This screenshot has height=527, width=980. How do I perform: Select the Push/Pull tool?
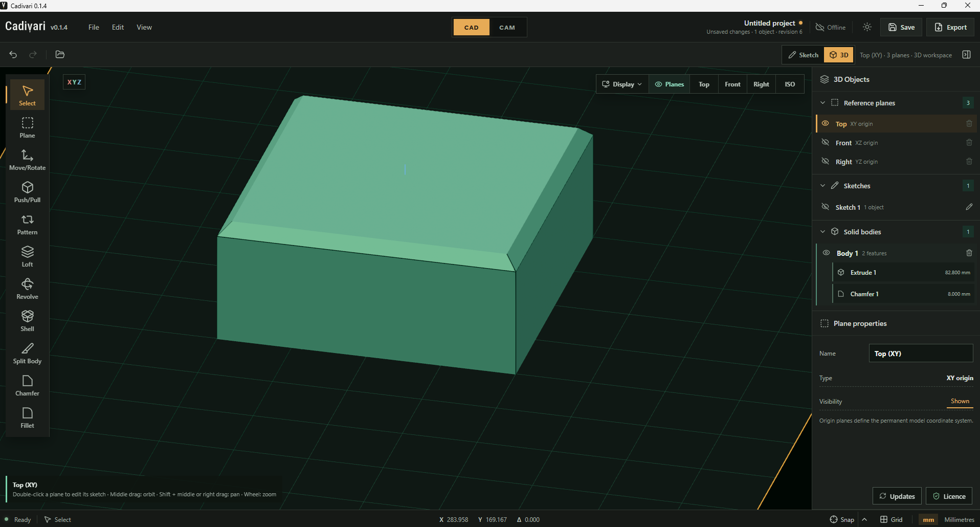point(27,192)
